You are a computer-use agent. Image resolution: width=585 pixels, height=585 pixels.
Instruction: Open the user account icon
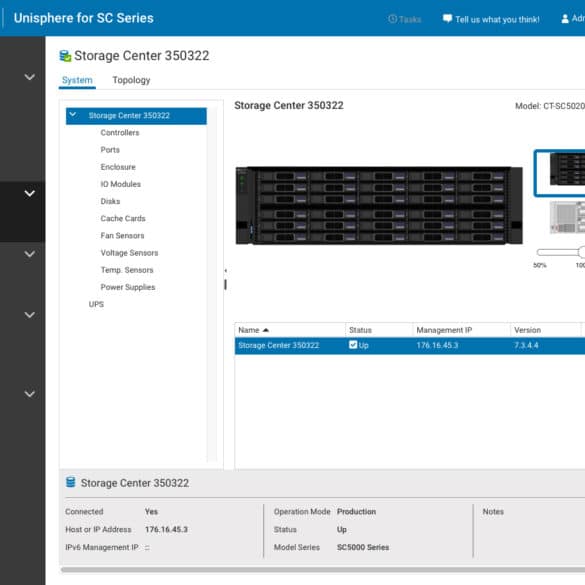coord(565,19)
